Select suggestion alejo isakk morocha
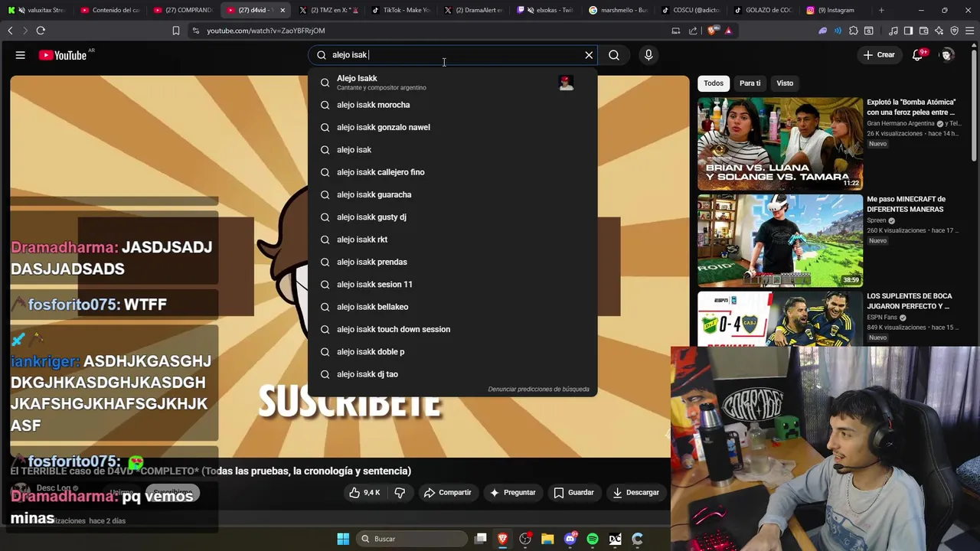 pyautogui.click(x=452, y=105)
